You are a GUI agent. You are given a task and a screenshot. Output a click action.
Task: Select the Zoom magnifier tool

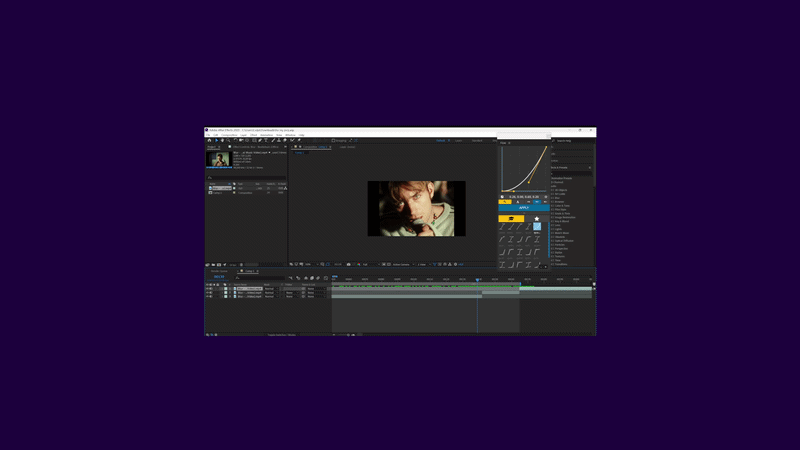(x=228, y=140)
